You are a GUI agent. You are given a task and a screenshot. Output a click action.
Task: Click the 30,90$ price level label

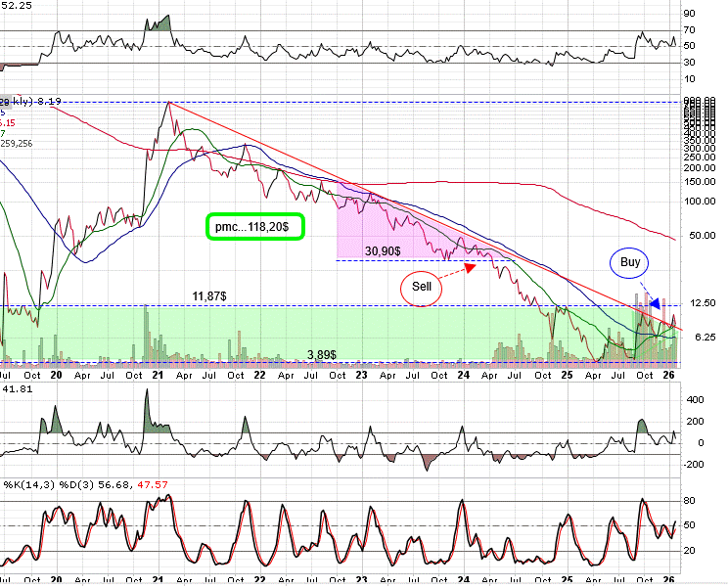point(383,250)
